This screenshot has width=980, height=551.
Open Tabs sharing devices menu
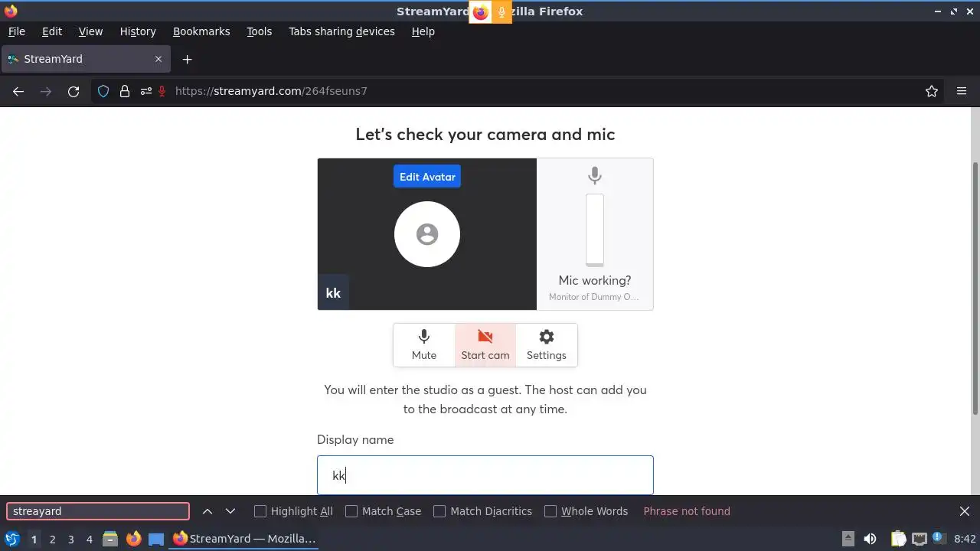point(341,31)
